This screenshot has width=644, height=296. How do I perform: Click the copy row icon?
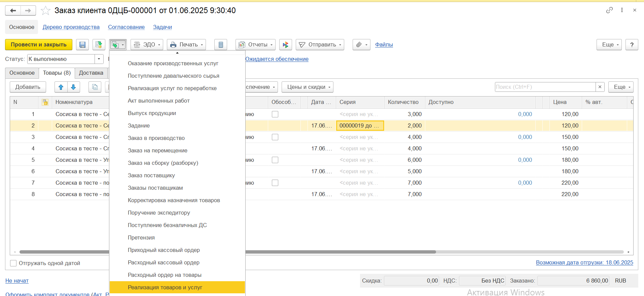coord(95,87)
